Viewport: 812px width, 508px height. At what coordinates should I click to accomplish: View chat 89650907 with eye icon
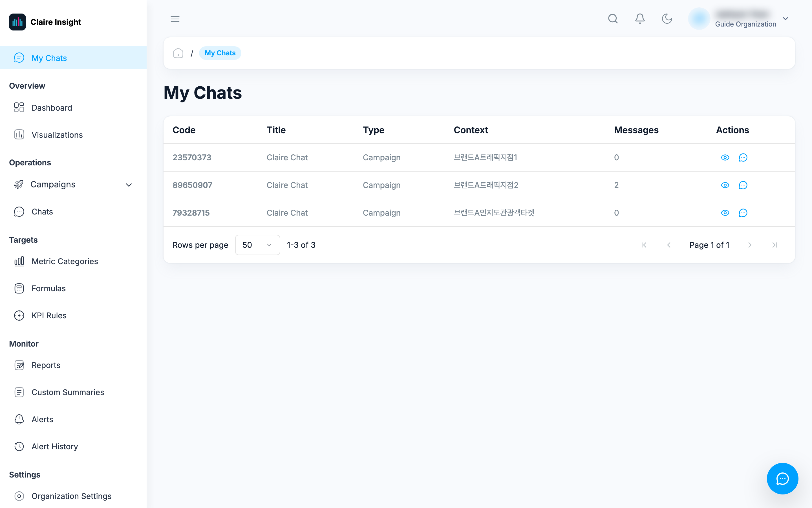pos(725,185)
